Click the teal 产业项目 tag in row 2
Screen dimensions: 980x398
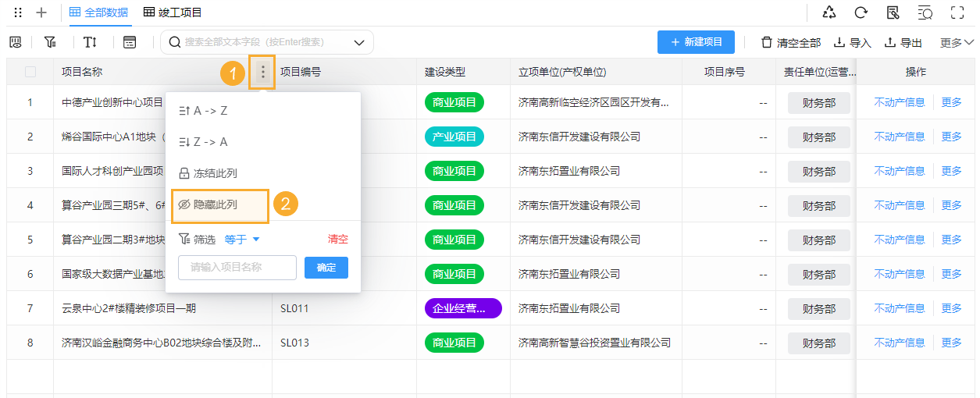pyautogui.click(x=454, y=137)
